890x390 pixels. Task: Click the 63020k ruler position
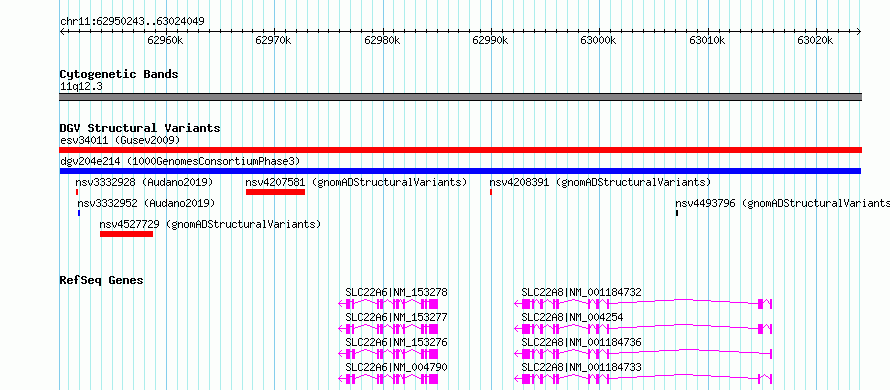816,40
